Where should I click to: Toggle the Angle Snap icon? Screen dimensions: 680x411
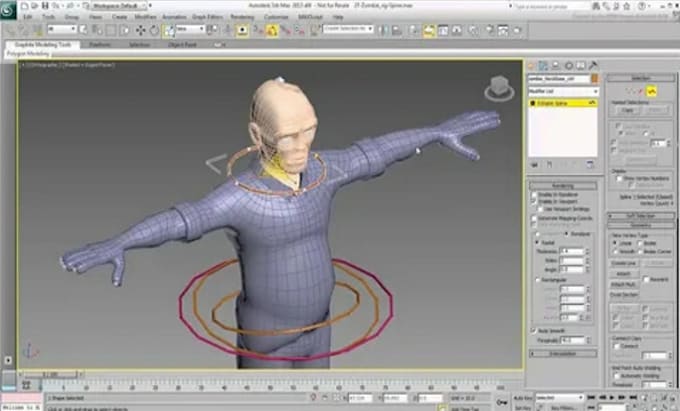[272, 30]
